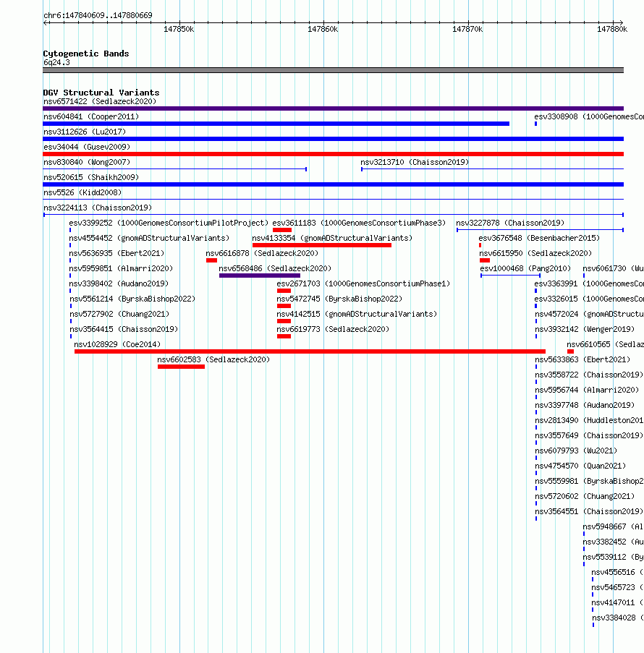Select the purple nsv6568486 variant bar
644x653 pixels.
tap(260, 276)
